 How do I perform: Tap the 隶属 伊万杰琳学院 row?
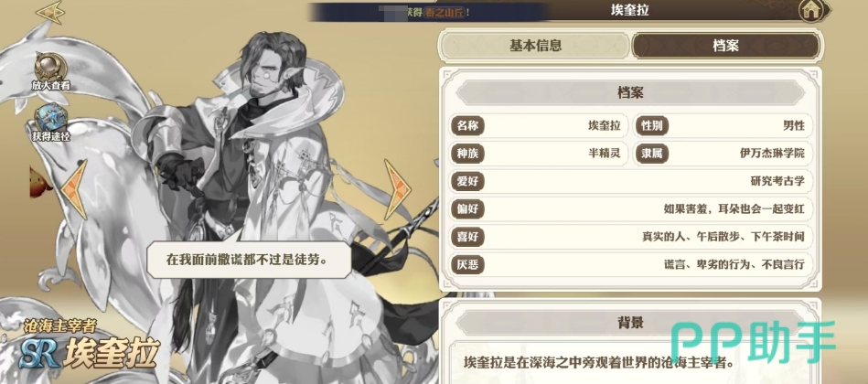[723, 154]
